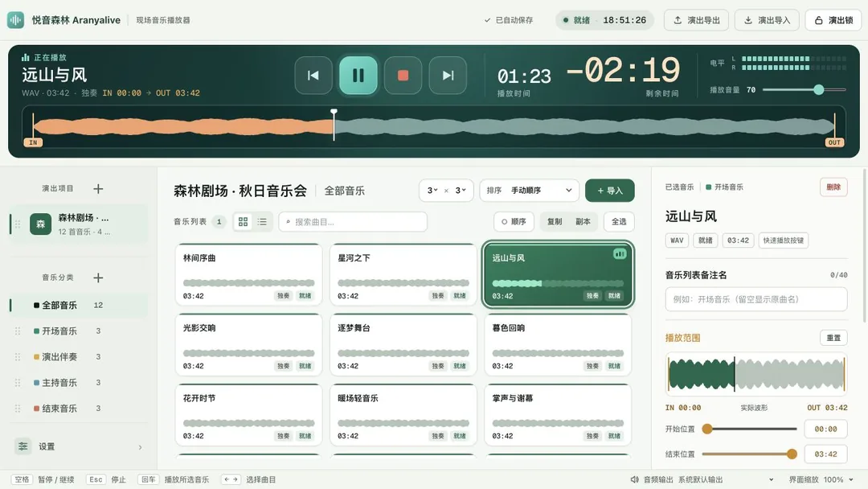868x489 pixels.
Task: Click the 搜索曲目 search field
Action: [x=353, y=221]
